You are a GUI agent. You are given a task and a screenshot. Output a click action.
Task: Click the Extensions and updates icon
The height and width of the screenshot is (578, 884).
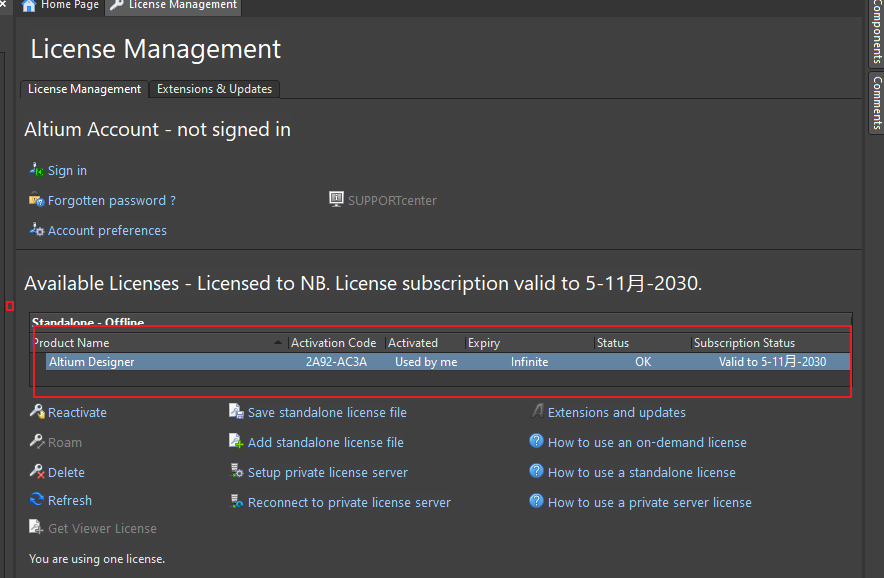tap(537, 411)
